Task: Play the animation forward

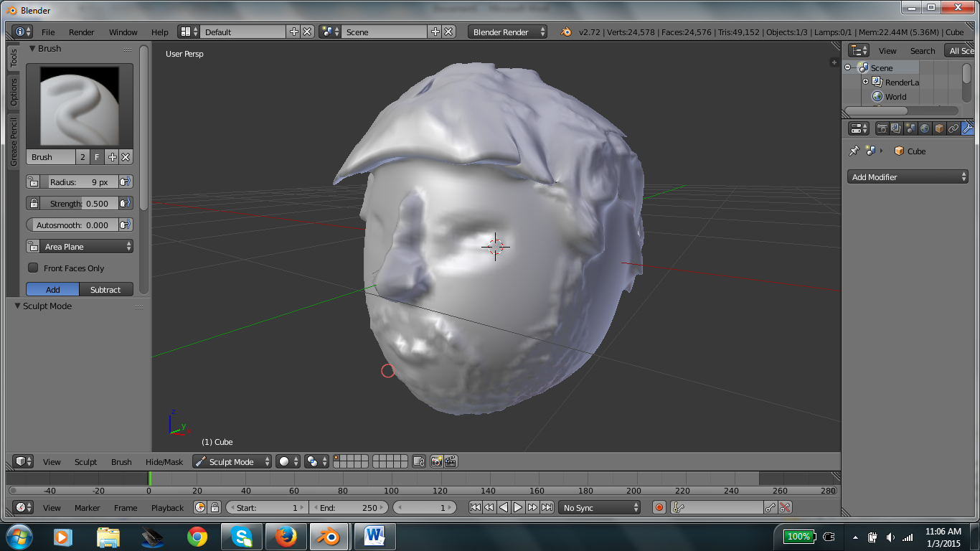Action: point(518,508)
